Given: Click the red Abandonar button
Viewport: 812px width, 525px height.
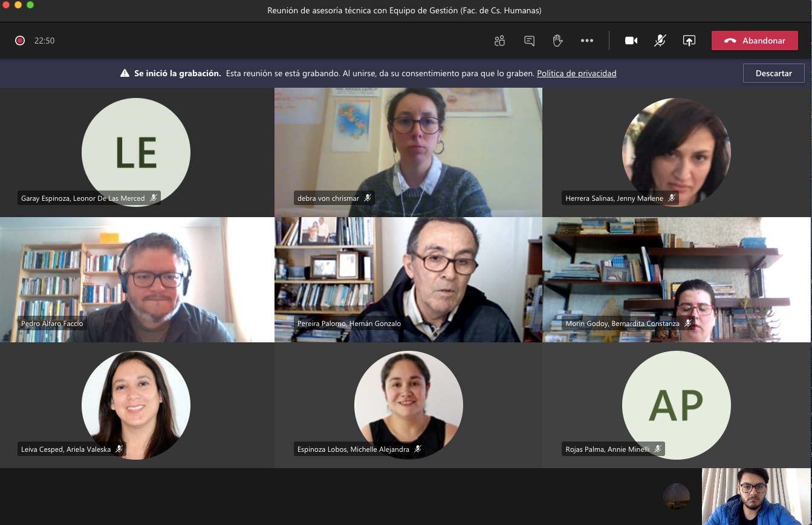Looking at the screenshot, I should [x=755, y=41].
